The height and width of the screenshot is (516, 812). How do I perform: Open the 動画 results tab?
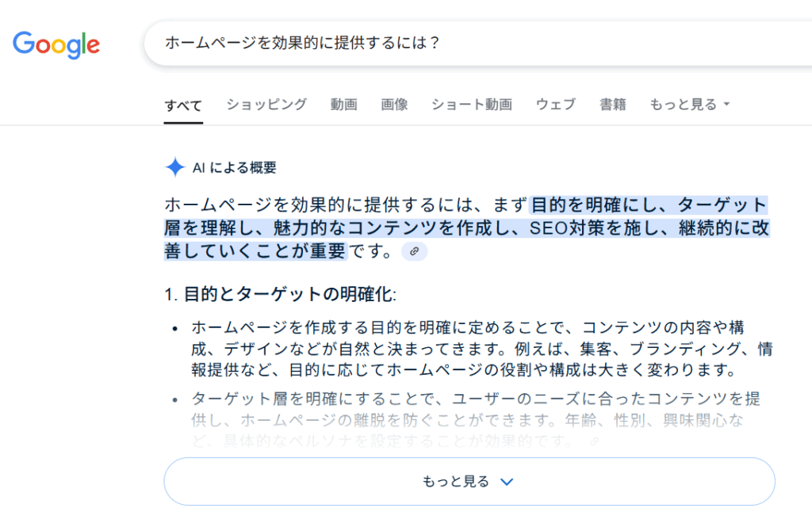point(344,105)
